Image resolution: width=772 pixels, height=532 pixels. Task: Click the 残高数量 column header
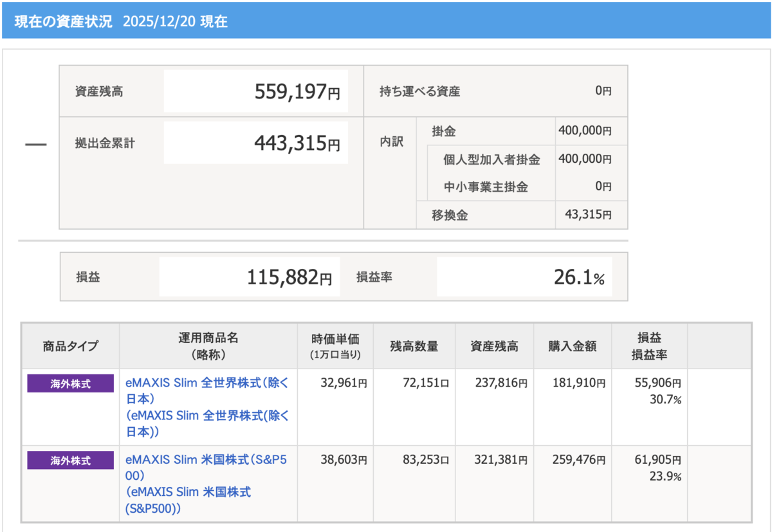click(x=414, y=346)
